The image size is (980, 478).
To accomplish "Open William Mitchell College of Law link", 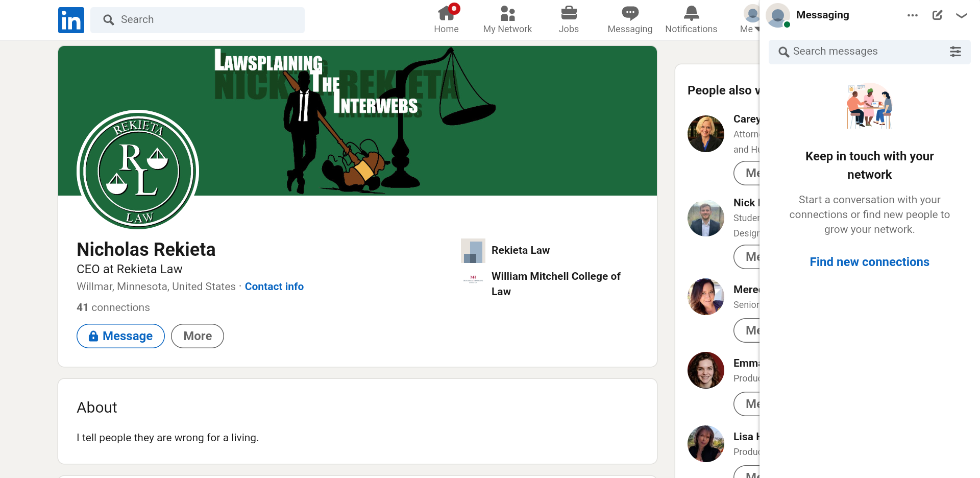I will [556, 284].
